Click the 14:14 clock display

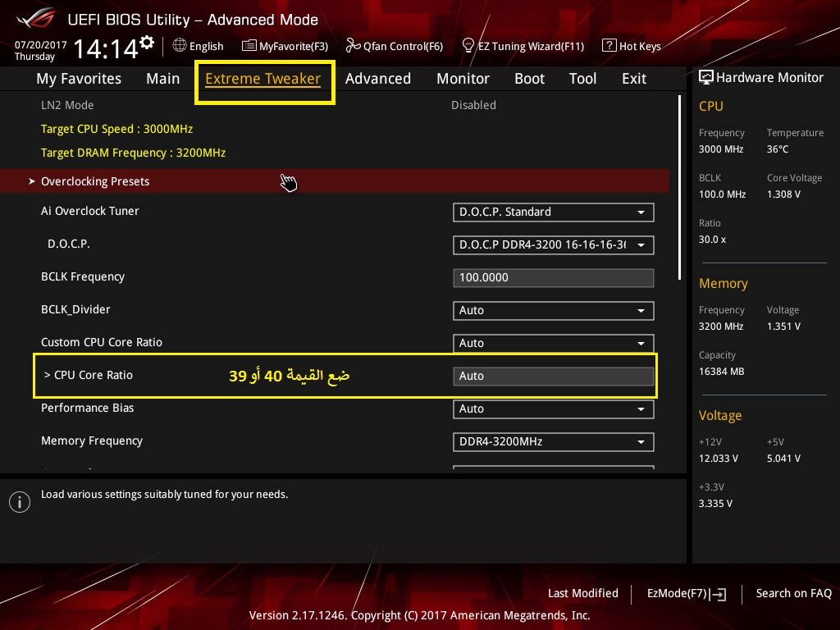(106, 48)
